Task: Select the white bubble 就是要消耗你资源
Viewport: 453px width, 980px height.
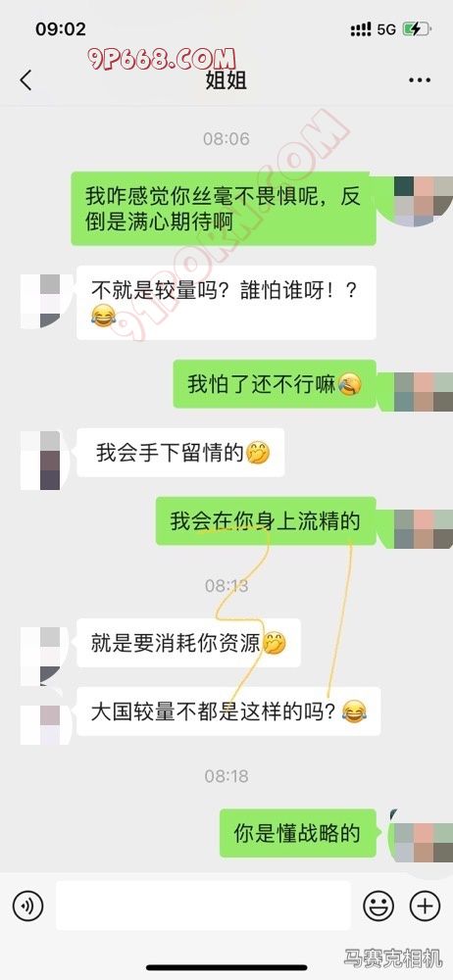Action: click(x=188, y=643)
